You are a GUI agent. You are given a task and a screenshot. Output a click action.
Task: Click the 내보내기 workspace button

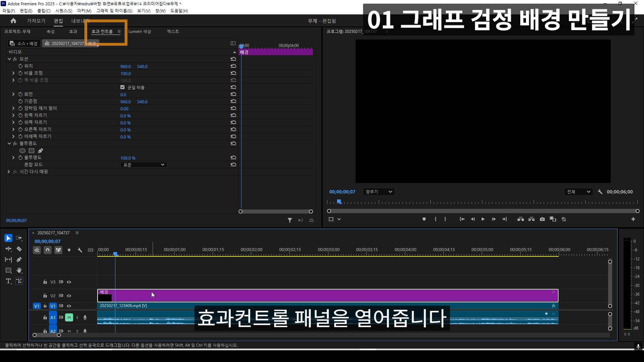80,21
